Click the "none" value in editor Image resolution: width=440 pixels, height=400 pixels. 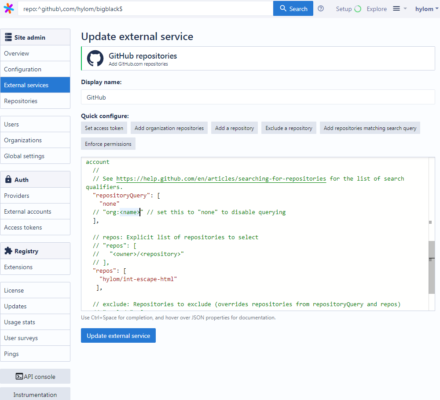click(109, 204)
